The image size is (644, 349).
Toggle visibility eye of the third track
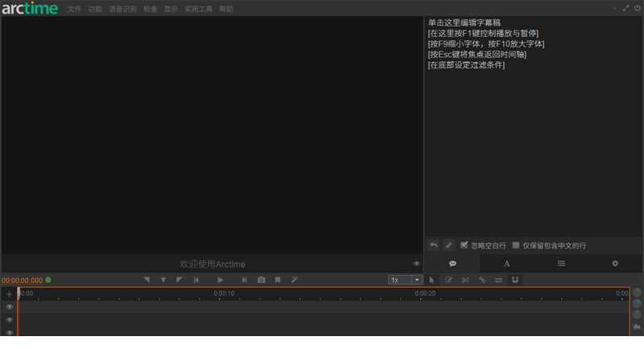pyautogui.click(x=10, y=333)
